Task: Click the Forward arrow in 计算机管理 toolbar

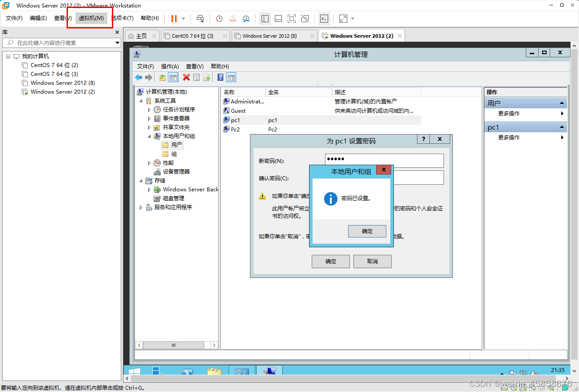Action: tap(149, 77)
